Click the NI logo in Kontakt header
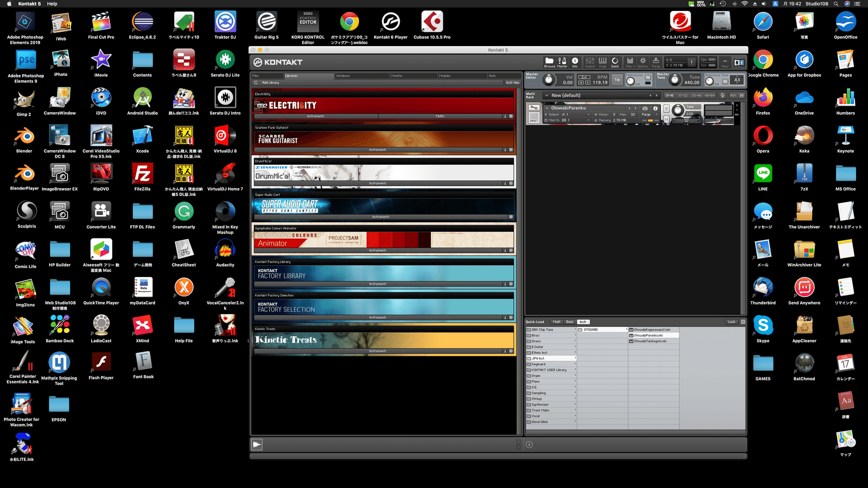 739,63
